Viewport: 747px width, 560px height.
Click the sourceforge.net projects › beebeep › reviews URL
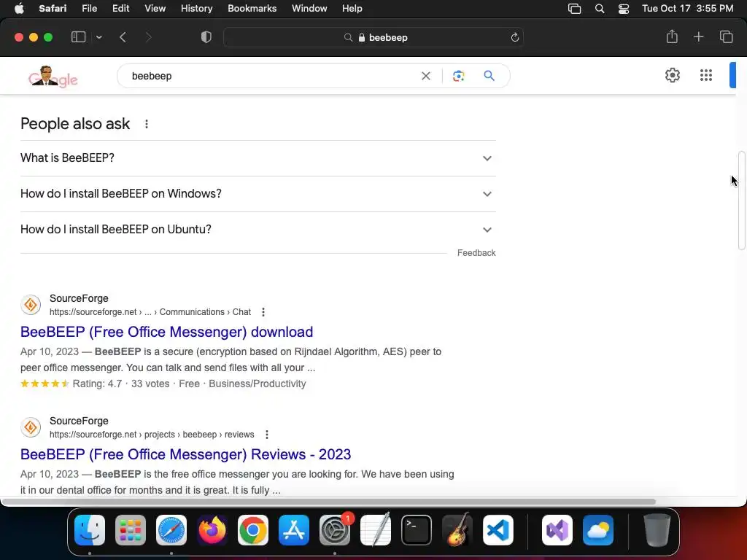(x=152, y=435)
